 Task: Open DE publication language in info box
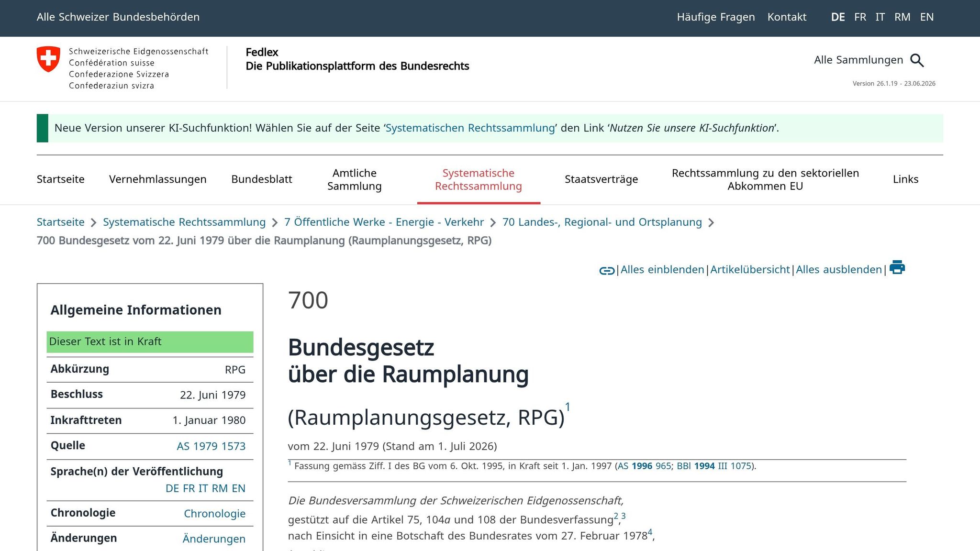pos(172,488)
